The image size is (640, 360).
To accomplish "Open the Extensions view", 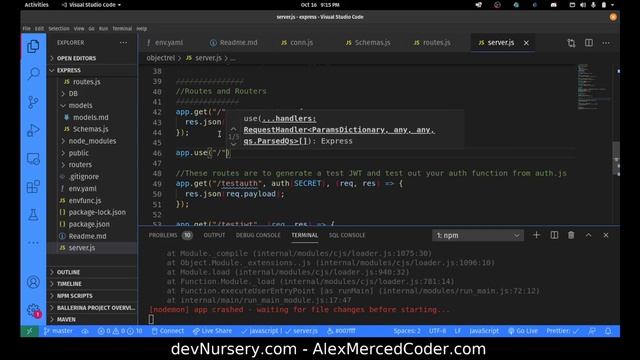I will [x=33, y=187].
